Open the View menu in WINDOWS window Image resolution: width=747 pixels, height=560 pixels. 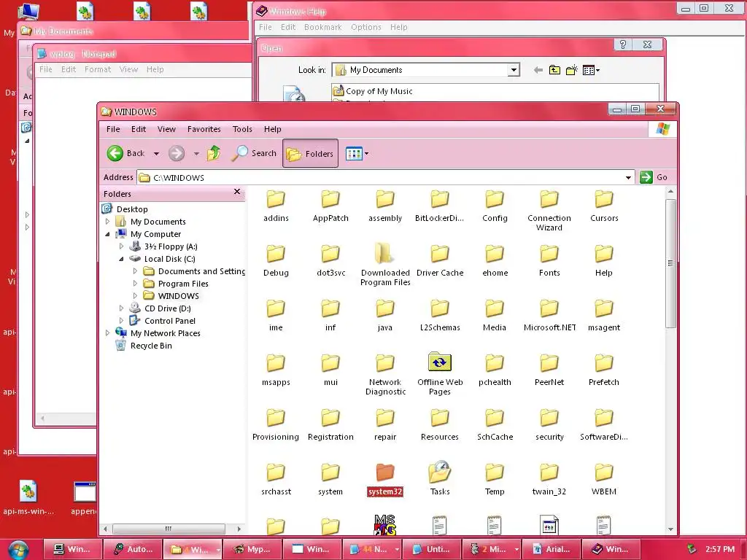[166, 129]
